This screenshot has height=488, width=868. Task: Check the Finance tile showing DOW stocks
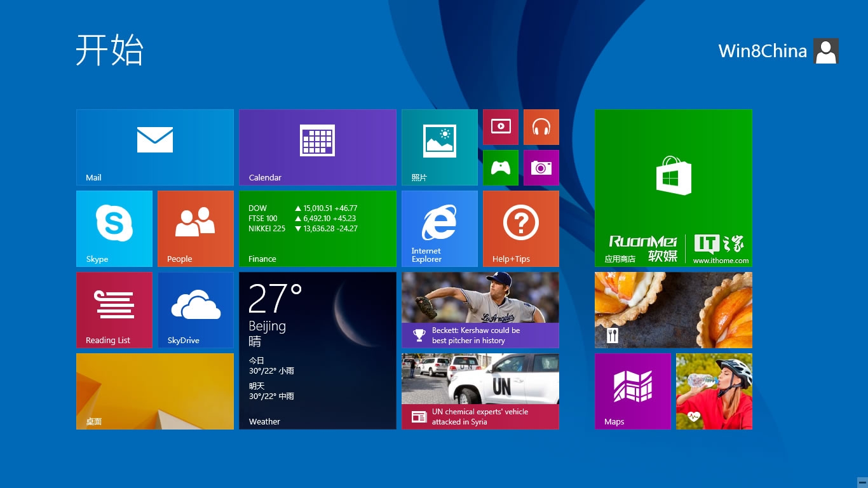tap(318, 228)
